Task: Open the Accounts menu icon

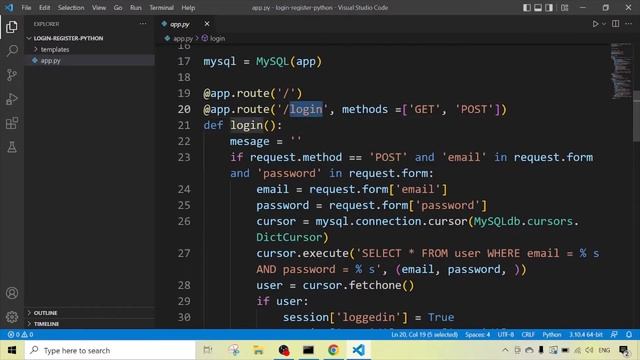Action: click(12, 293)
